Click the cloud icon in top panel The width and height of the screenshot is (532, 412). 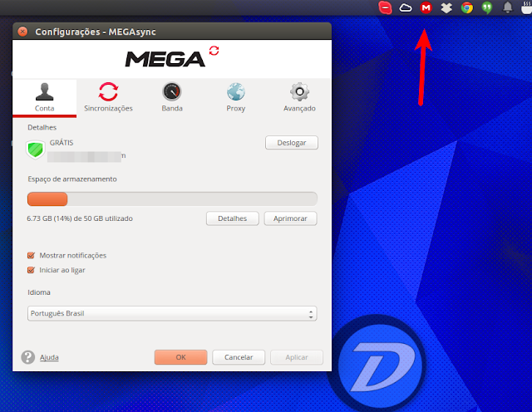[x=406, y=7]
